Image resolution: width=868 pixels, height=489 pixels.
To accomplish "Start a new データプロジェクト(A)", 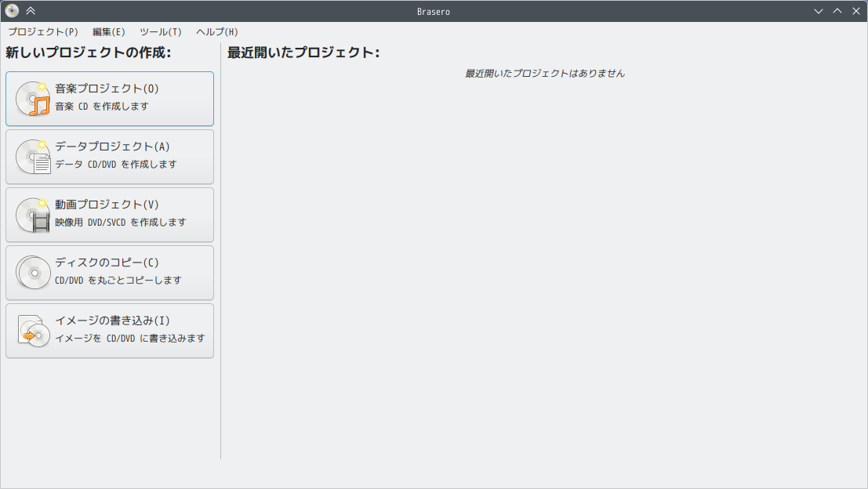I will point(110,157).
